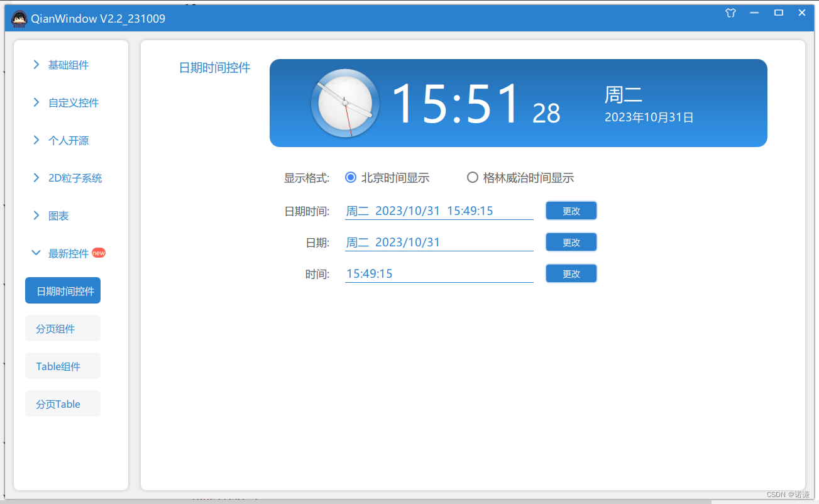Screen dimensions: 819x504
Task: Collapse the 最新控件 section
Action: pyautogui.click(x=69, y=253)
